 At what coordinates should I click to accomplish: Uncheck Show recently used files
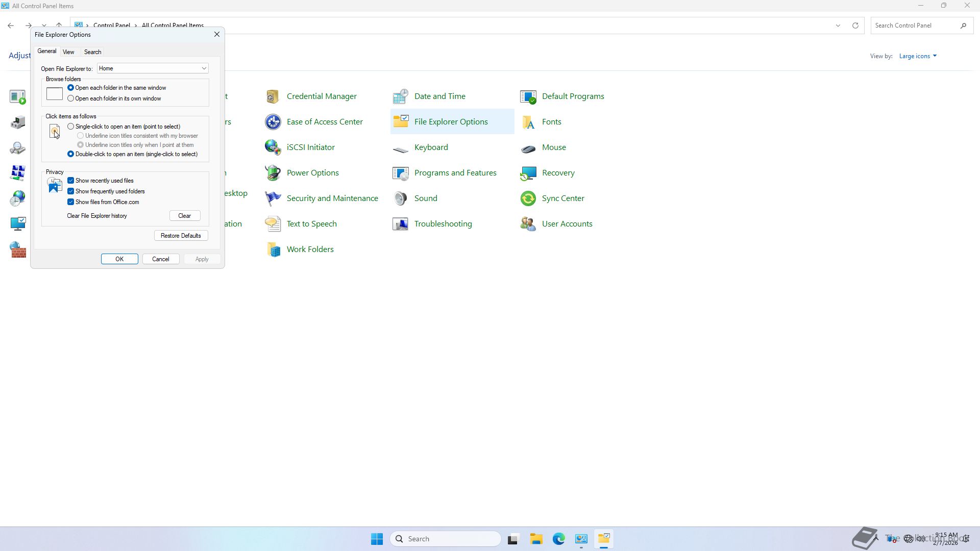tap(71, 181)
